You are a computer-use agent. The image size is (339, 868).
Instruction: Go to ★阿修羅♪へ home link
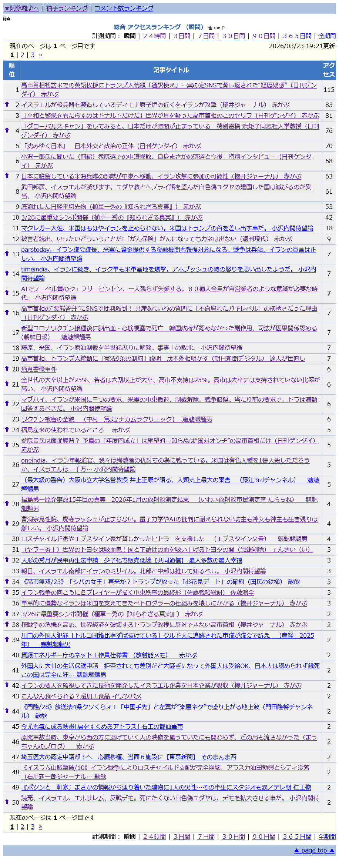(x=22, y=8)
